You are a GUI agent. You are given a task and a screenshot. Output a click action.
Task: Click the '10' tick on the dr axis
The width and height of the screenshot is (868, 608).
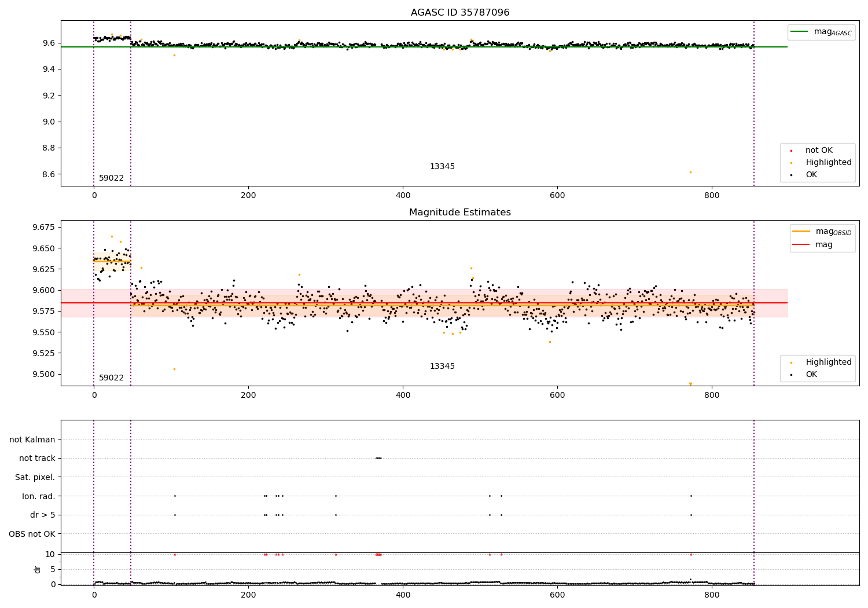tap(50, 554)
